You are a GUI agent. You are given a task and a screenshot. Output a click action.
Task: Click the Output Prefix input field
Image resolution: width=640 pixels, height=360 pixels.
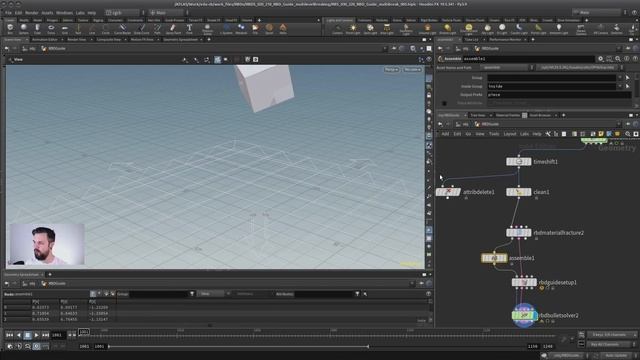pos(559,95)
